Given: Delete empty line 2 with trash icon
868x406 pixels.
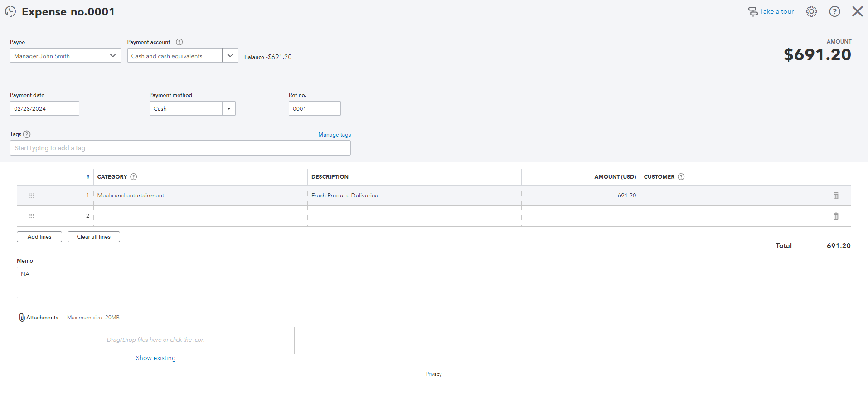Looking at the screenshot, I should point(836,216).
